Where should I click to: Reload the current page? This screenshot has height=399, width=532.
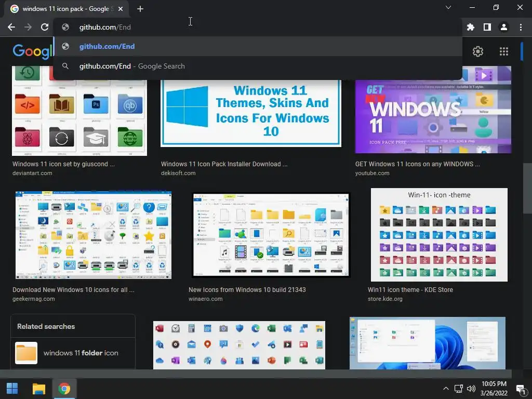click(45, 27)
